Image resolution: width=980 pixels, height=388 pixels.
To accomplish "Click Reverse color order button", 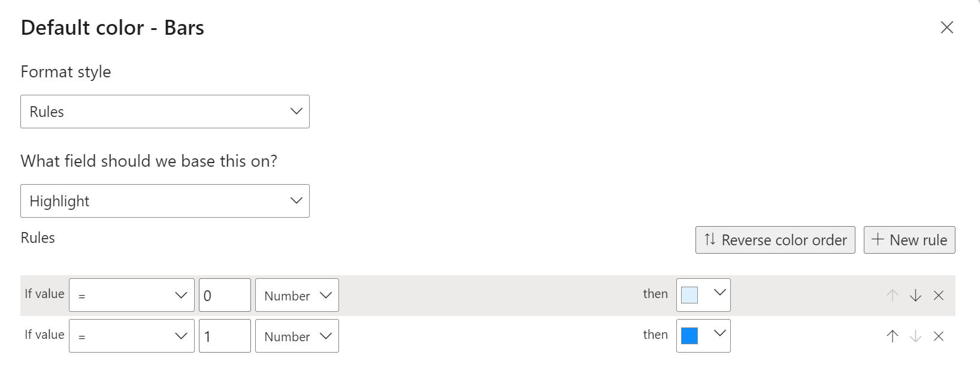I will pyautogui.click(x=775, y=240).
